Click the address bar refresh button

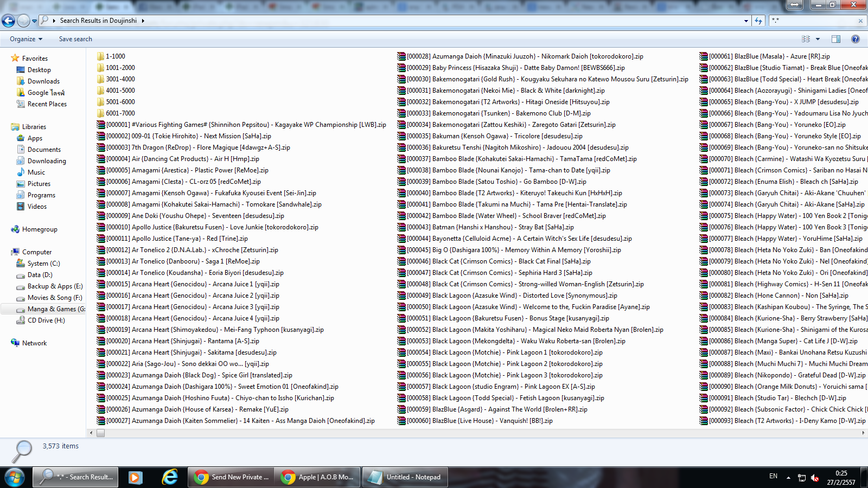(x=758, y=21)
